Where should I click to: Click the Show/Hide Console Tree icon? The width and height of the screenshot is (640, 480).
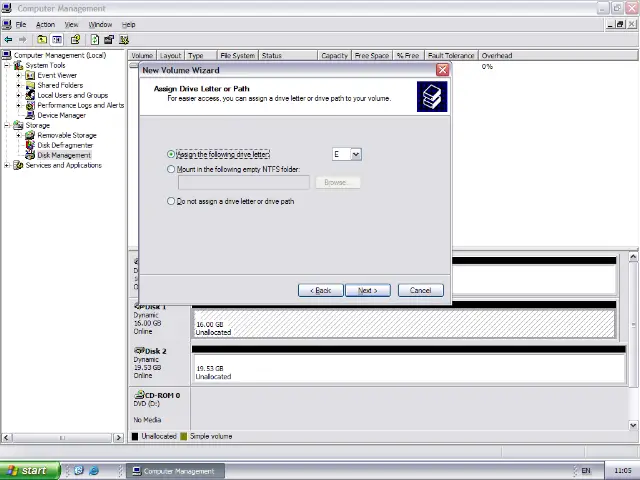pyautogui.click(x=57, y=40)
